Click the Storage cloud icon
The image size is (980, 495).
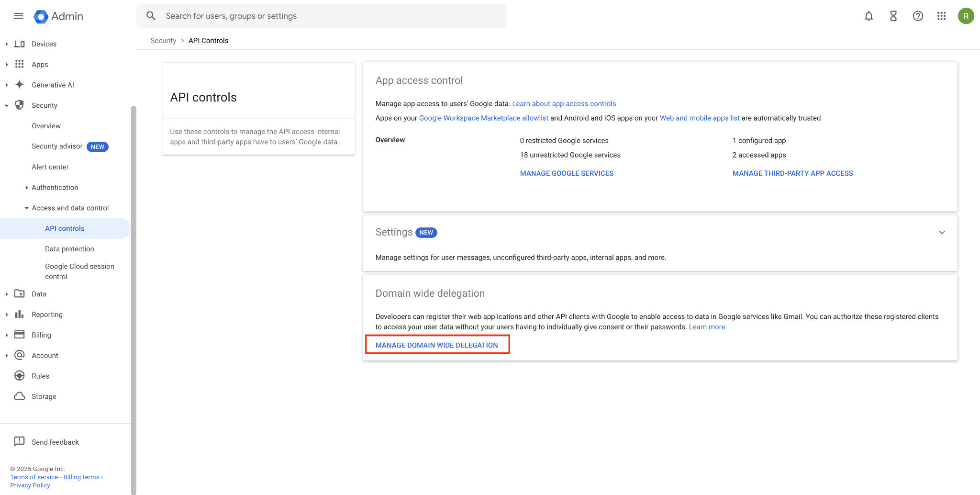(x=19, y=396)
